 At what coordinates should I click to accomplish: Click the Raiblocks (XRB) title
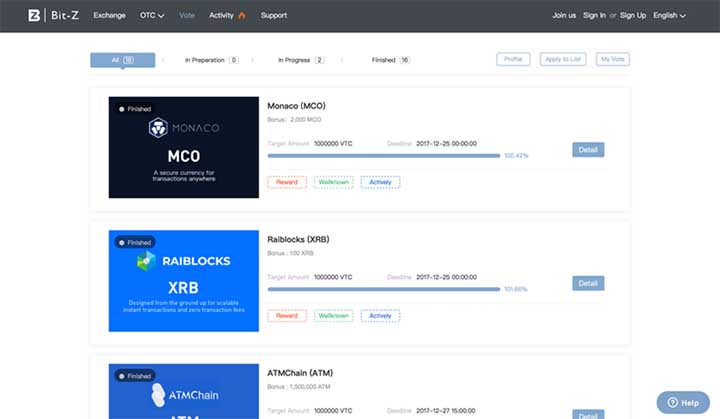pos(298,239)
